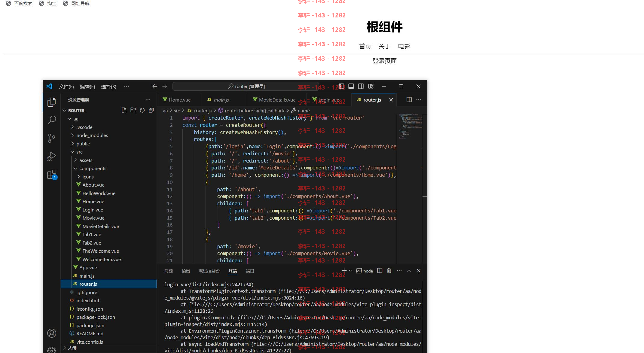Switch to the Login.vue editor tab
This screenshot has width=644, height=353.
click(329, 100)
